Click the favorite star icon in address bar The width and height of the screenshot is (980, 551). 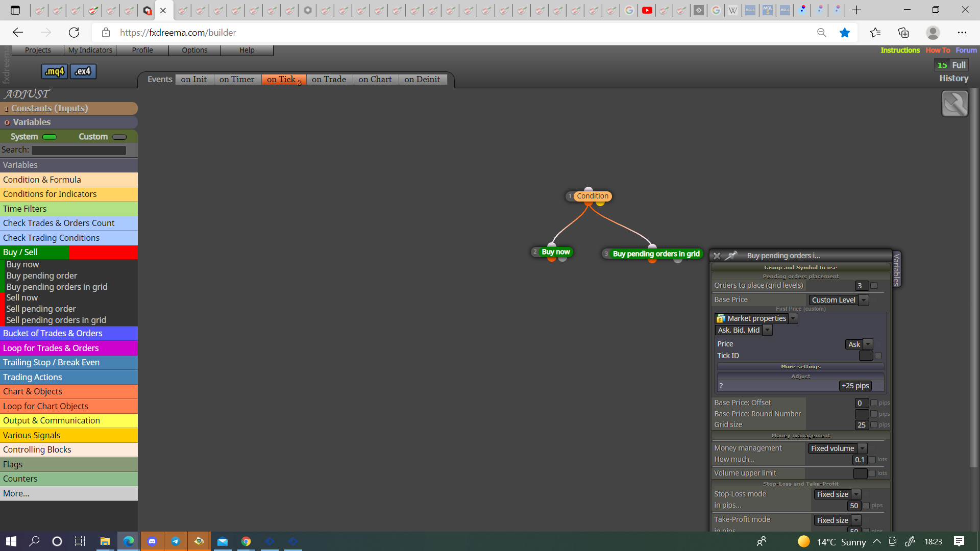845,33
